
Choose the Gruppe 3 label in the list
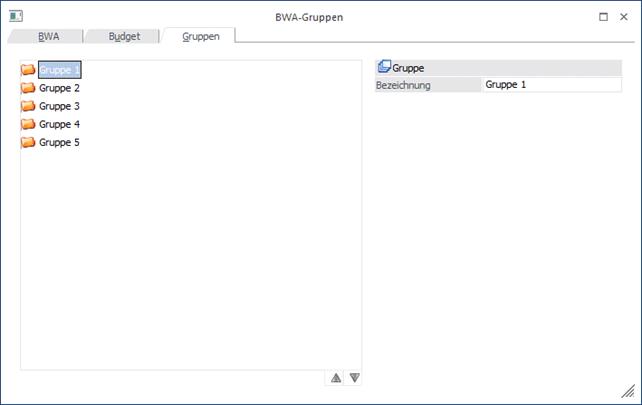click(59, 106)
